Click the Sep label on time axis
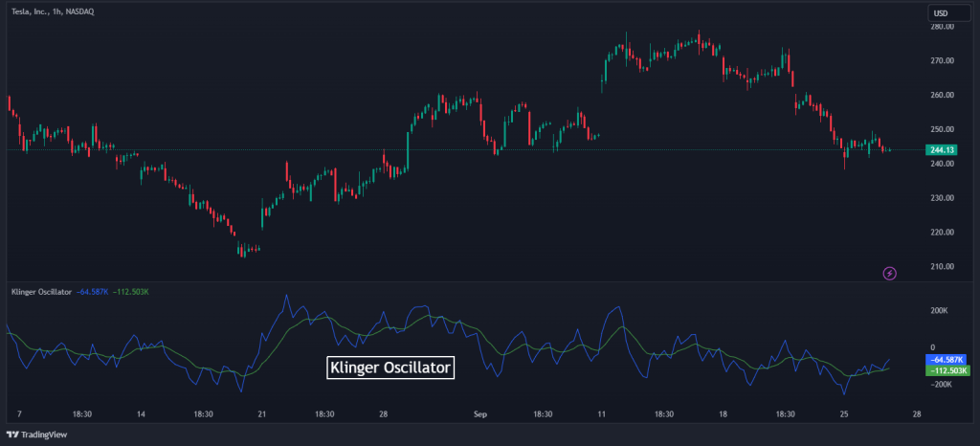Screen dimensions: 980x446 coord(481,414)
